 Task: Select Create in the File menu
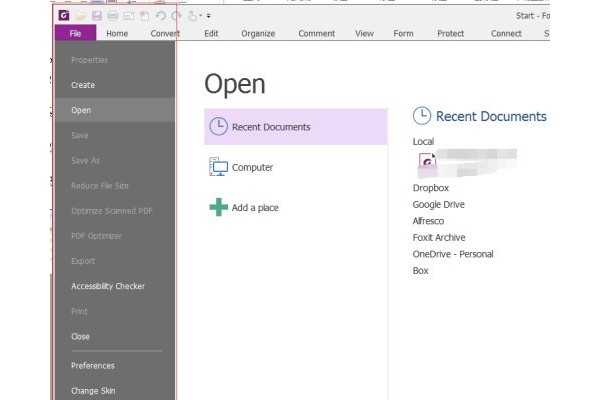(x=115, y=85)
